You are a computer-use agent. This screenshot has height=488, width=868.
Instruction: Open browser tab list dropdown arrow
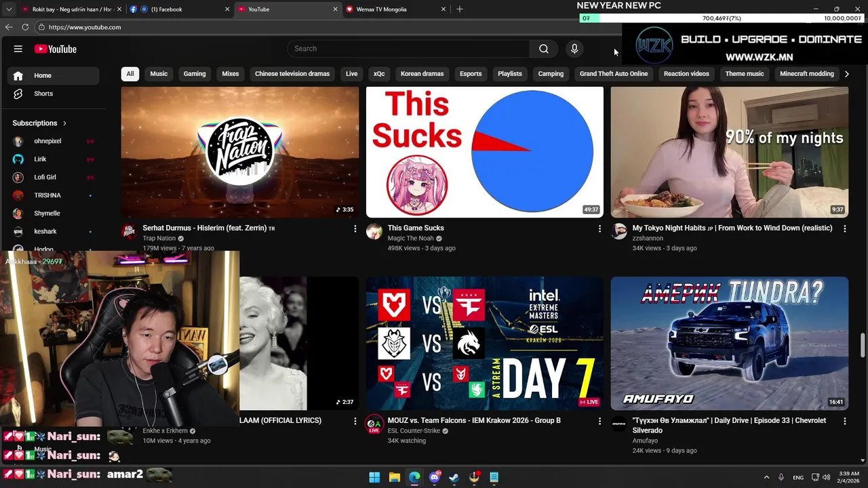click(x=9, y=9)
